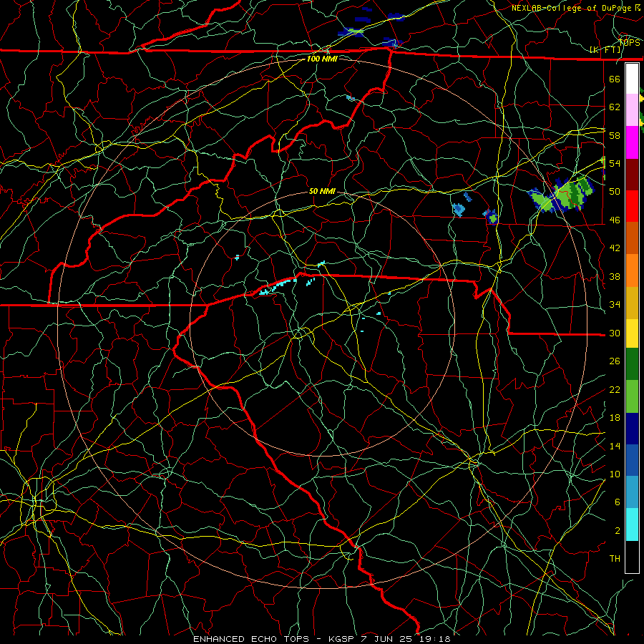644x644 pixels.
Task: Click the "ENHANCED ECHO TOPS" caption text
Action: click(x=251, y=639)
